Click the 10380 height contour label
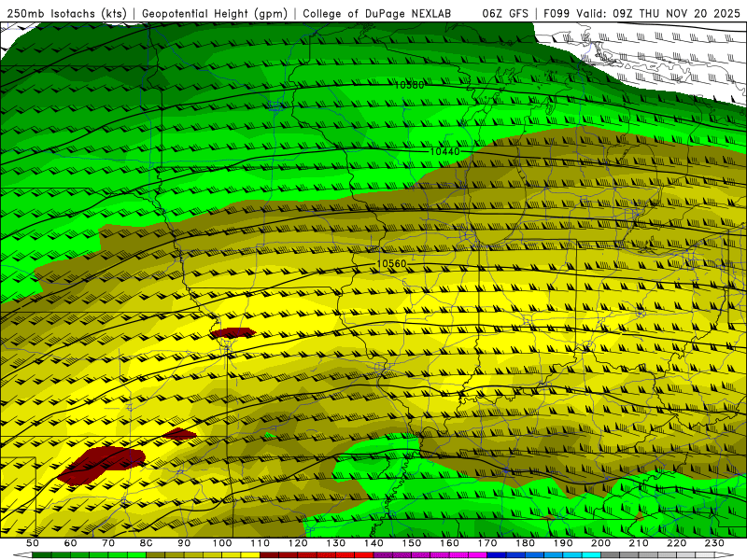The width and height of the screenshot is (747, 560). click(x=409, y=85)
